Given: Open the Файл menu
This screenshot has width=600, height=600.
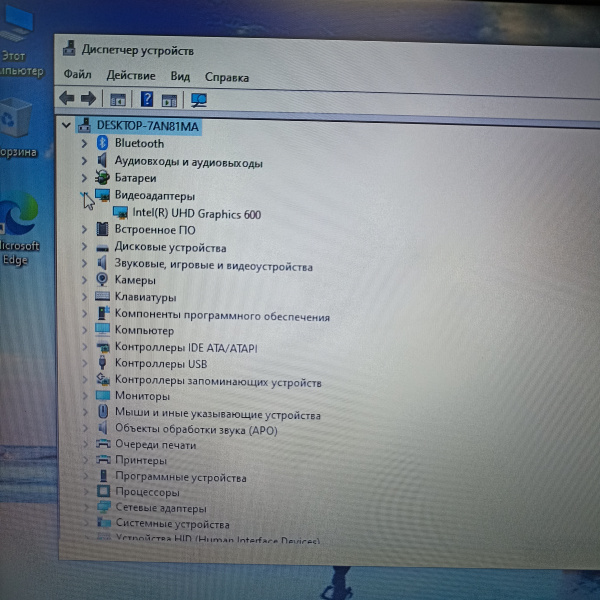Looking at the screenshot, I should [78, 74].
